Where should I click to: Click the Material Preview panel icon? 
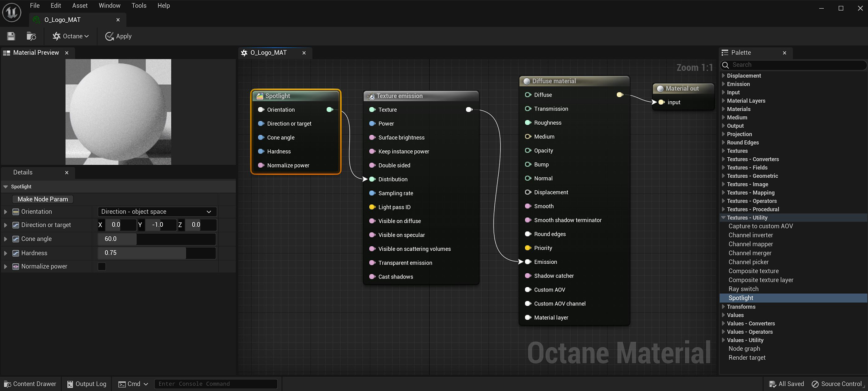click(x=7, y=53)
